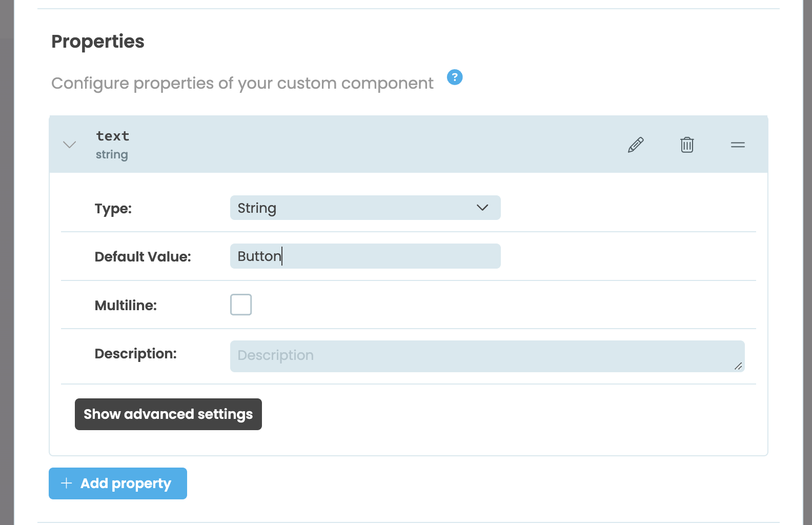
Task: Delete the text property via trash icon
Action: [687, 145]
